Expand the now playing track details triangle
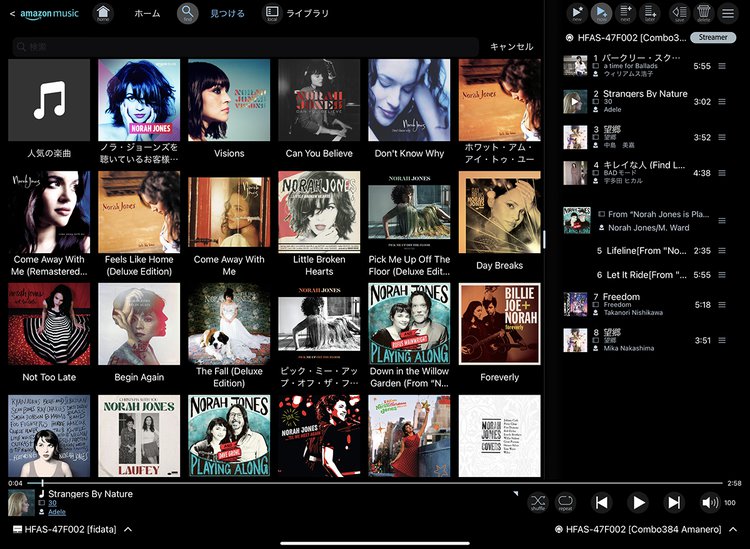The image size is (750, 549). (516, 493)
